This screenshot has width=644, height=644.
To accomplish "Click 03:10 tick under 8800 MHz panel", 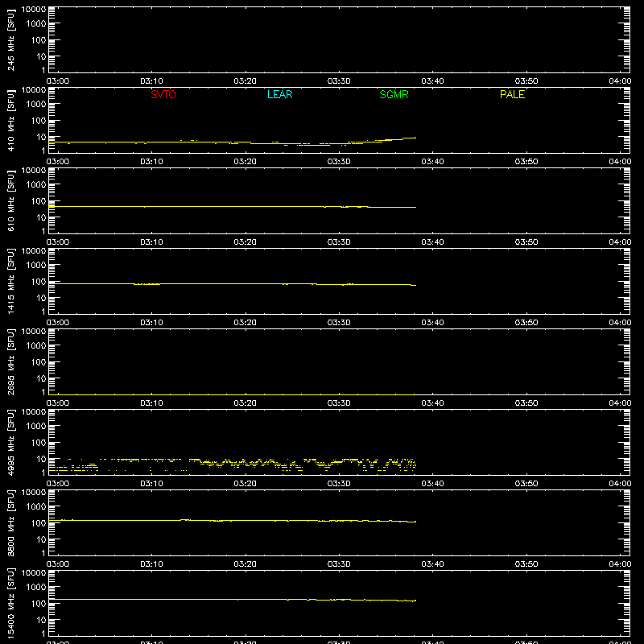I will 151,564.
